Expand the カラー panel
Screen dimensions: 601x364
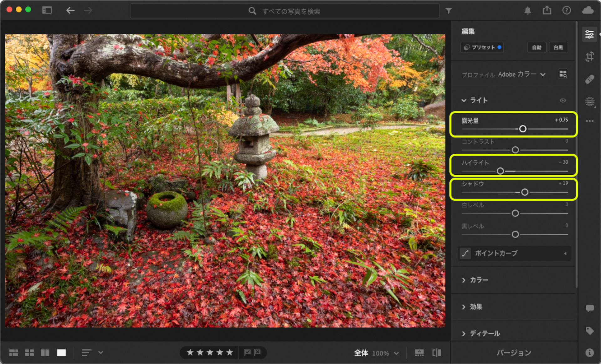[479, 280]
